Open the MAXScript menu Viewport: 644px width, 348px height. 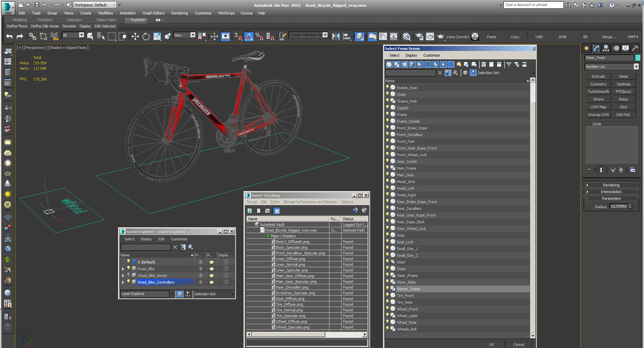[226, 13]
